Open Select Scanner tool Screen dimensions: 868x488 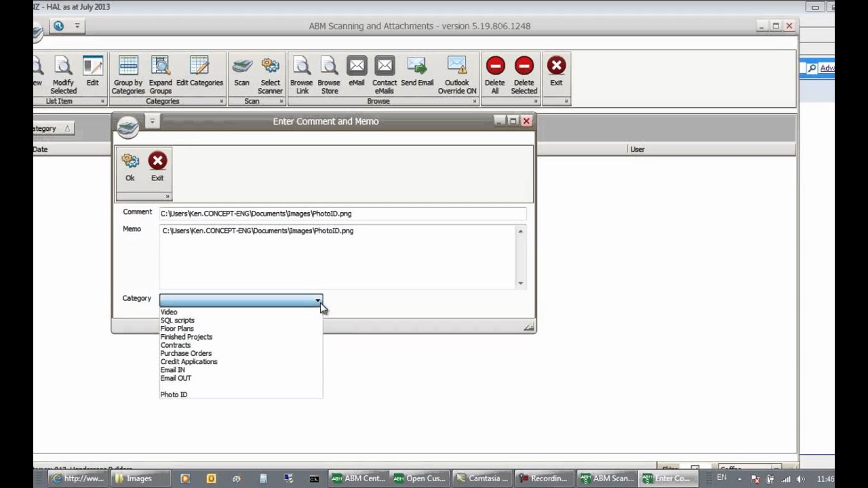point(270,75)
